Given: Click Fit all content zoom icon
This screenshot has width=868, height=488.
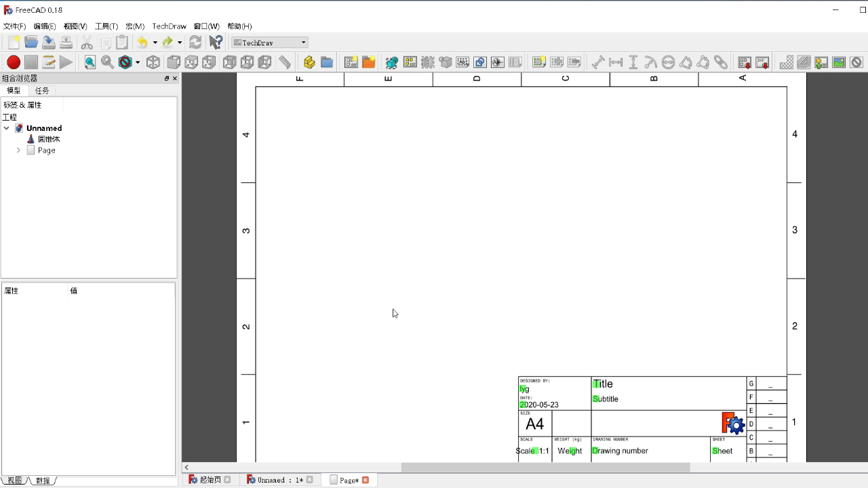Looking at the screenshot, I should pyautogui.click(x=90, y=62).
